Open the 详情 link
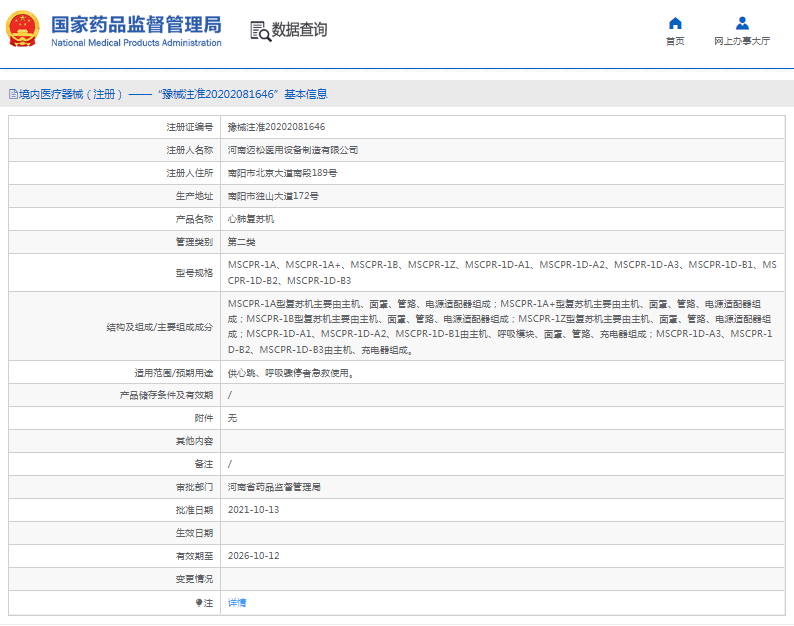Screen dimensions: 794x626 click(x=237, y=603)
